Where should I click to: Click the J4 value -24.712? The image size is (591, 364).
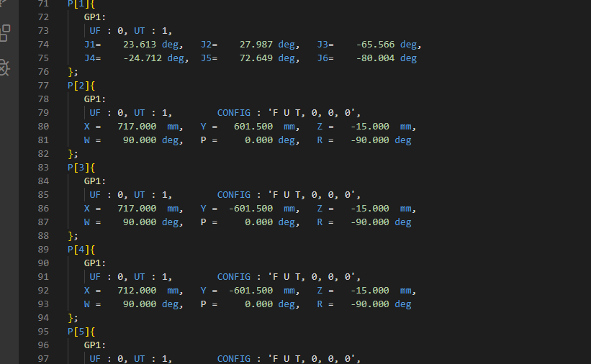[143, 58]
